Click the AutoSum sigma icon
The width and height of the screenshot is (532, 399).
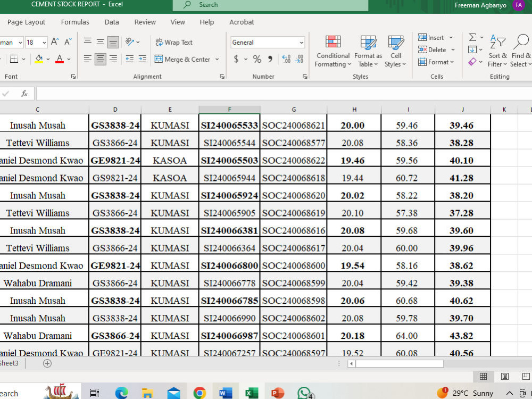pos(472,37)
